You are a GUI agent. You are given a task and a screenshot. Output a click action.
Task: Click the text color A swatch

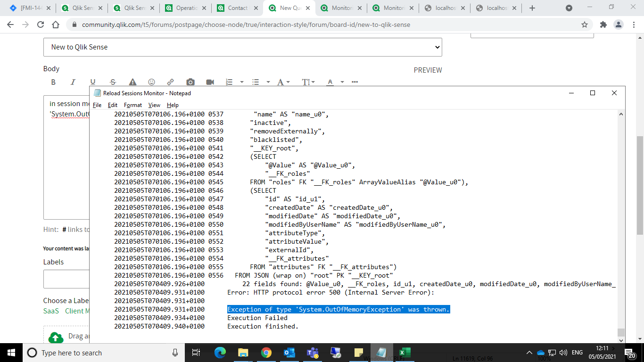(x=330, y=82)
